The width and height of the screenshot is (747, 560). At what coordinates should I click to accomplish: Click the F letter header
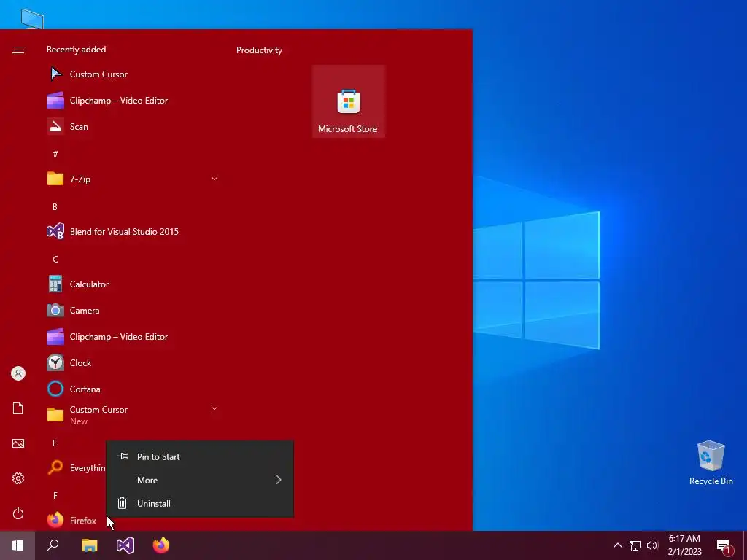[x=55, y=496]
